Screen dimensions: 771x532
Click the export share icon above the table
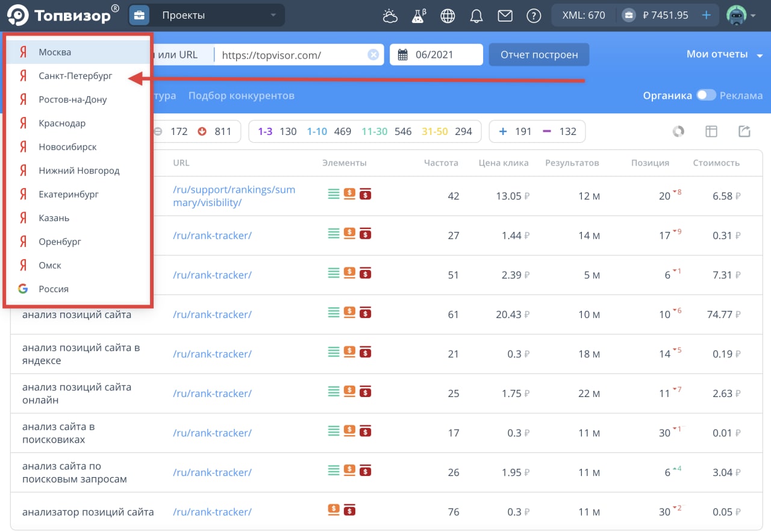click(744, 131)
